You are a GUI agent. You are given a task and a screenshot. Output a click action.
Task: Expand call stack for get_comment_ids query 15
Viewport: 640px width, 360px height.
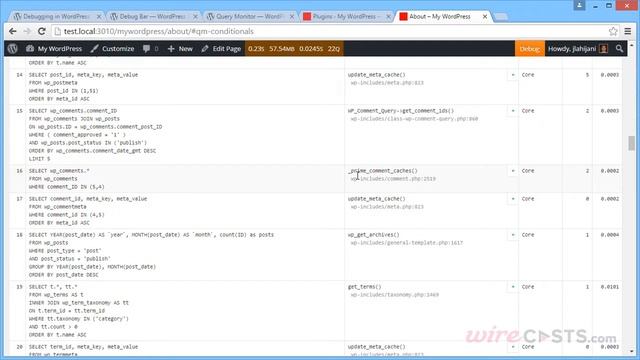[513, 111]
